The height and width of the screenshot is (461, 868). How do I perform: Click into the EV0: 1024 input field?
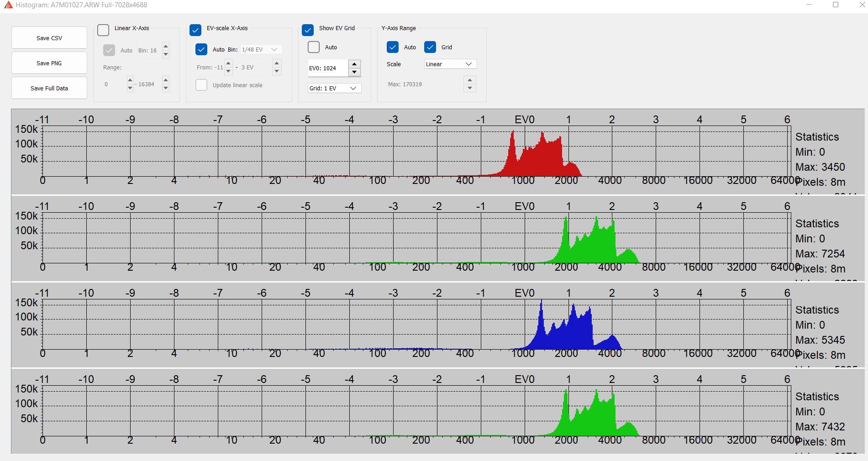pyautogui.click(x=327, y=68)
